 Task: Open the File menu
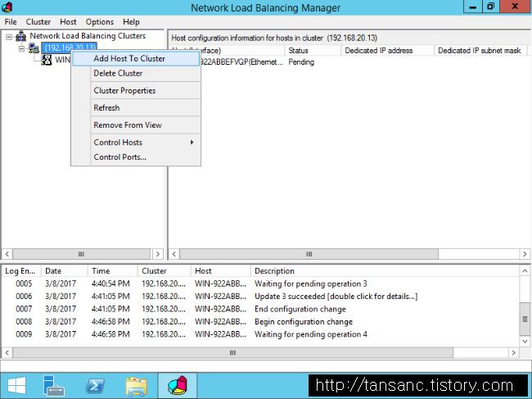11,22
